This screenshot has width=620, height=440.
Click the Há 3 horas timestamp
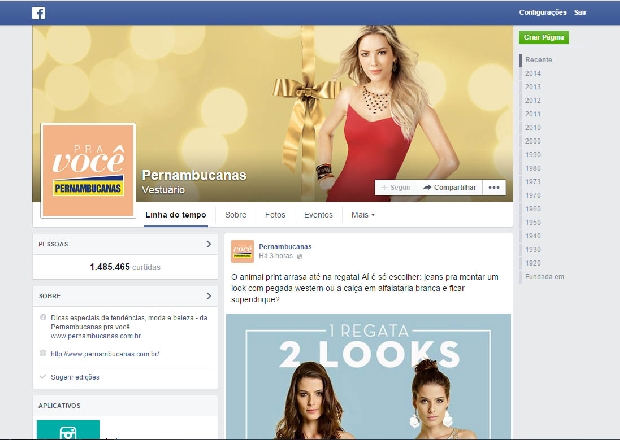click(276, 256)
